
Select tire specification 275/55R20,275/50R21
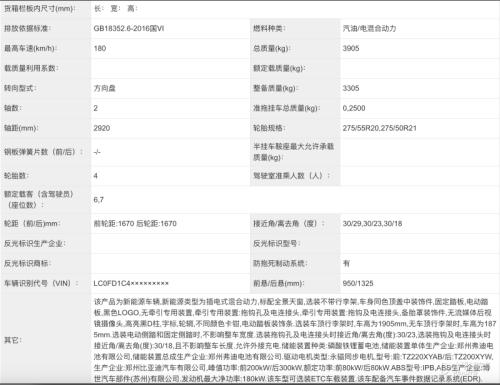[x=380, y=128]
